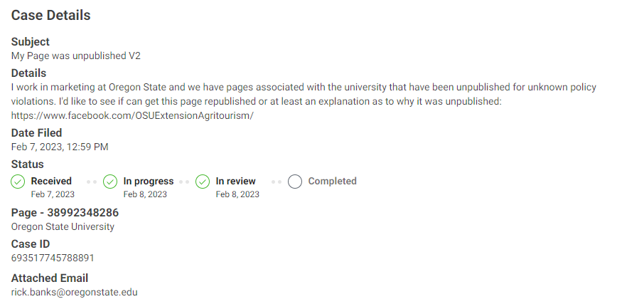Screen dimensions: 644x304
Task: Click the Case Details heading
Action: point(51,15)
